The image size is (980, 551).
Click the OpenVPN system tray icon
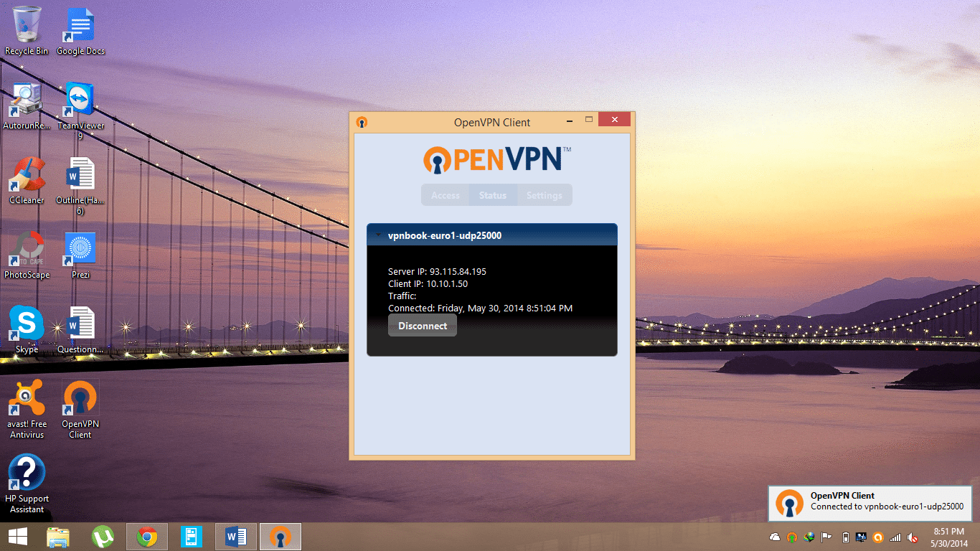[x=792, y=537]
